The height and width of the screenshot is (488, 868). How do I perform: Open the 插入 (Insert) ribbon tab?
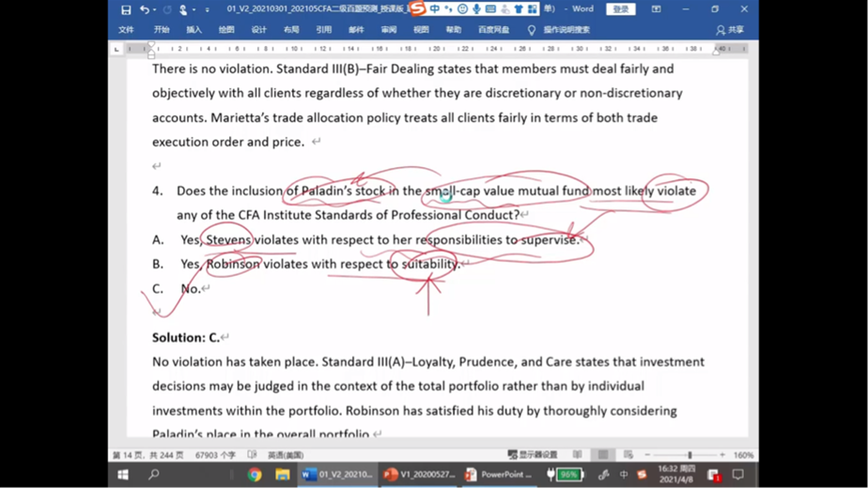(194, 30)
